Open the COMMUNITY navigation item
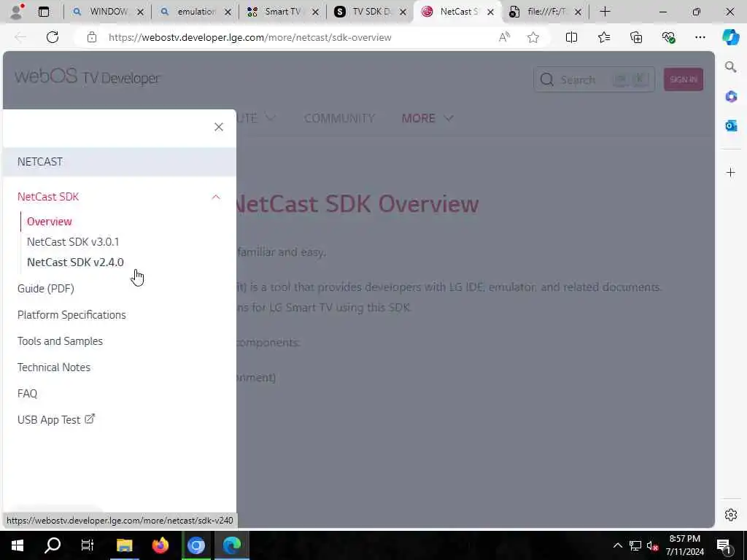Viewport: 747px width, 560px height. click(339, 118)
